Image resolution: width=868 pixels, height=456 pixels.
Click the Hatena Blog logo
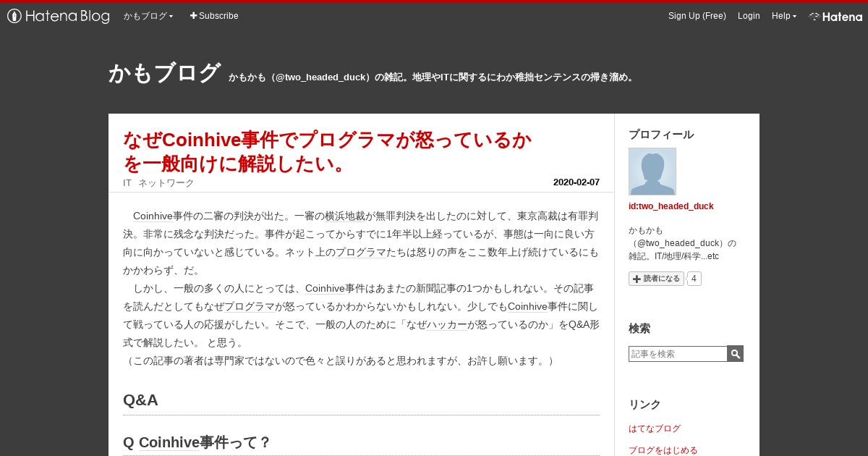59,16
